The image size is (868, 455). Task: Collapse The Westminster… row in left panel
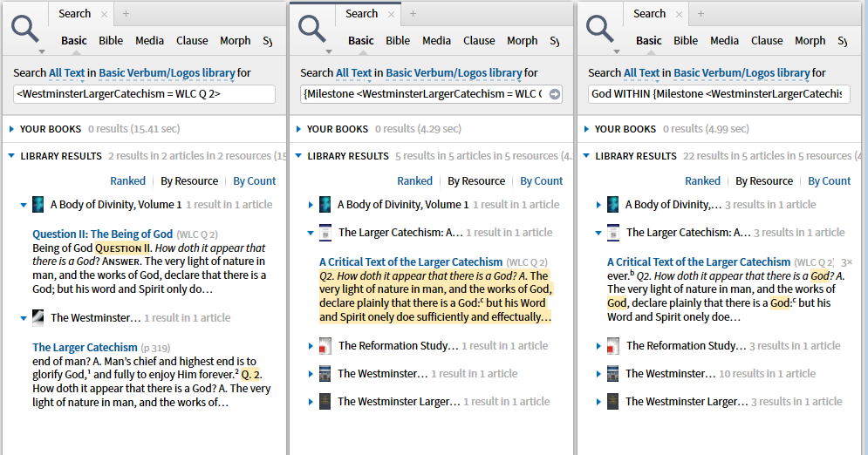24,318
